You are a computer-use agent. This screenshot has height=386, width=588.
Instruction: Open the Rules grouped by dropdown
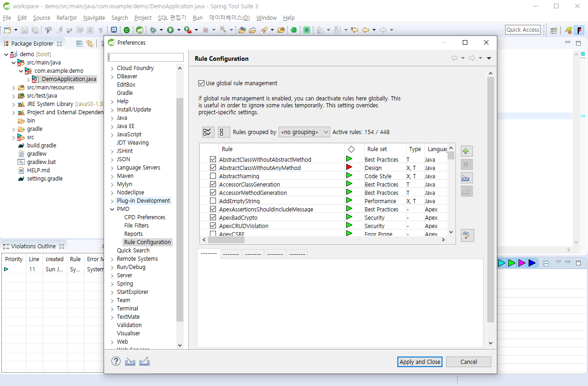pos(304,132)
